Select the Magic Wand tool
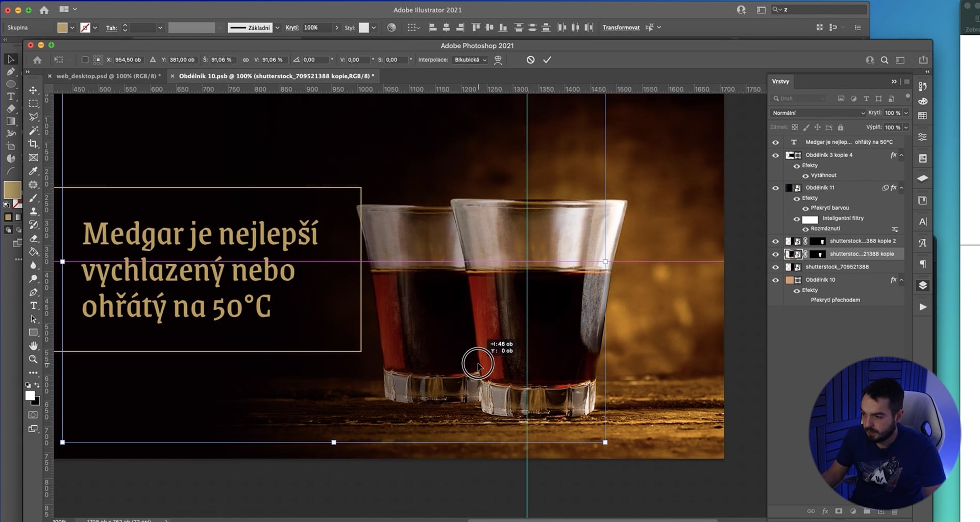Image resolution: width=980 pixels, height=522 pixels. [x=33, y=131]
